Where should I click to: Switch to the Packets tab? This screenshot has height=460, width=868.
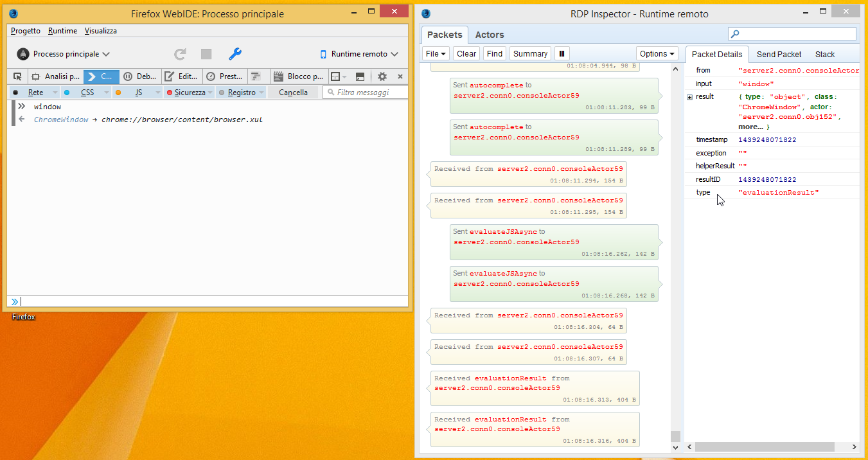coord(445,35)
